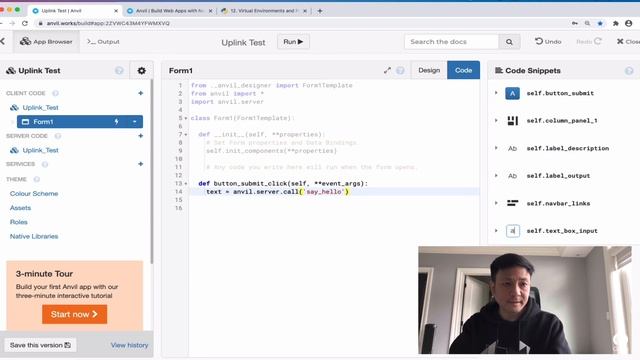The width and height of the screenshot is (640, 360).
Task: Open Colour Scheme theme settings
Action: point(34,193)
